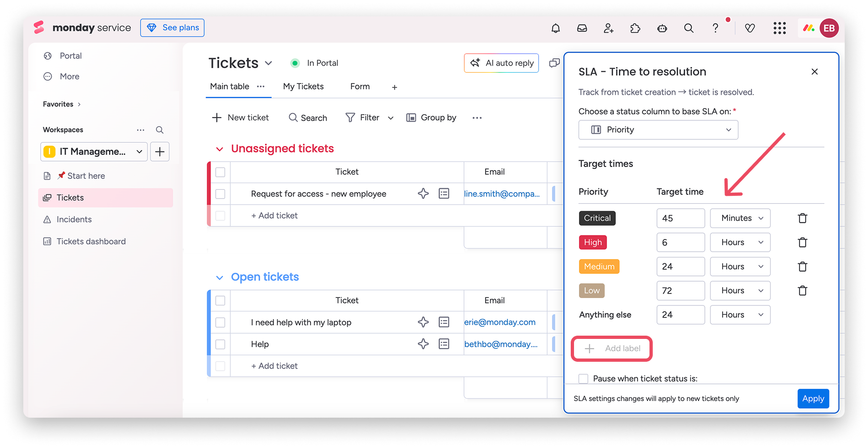Open the Priority status column dropdown

point(658,130)
